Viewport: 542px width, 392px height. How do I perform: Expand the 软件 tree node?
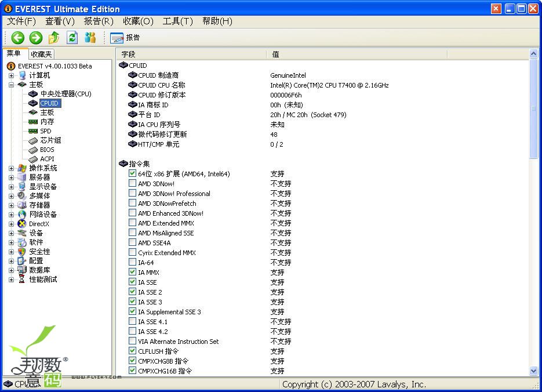pos(12,242)
